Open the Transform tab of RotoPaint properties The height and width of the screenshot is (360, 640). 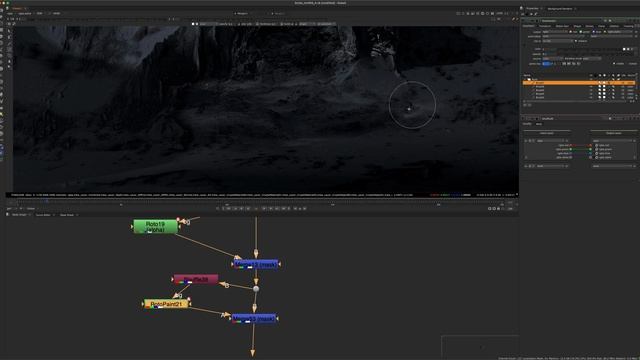(544, 26)
